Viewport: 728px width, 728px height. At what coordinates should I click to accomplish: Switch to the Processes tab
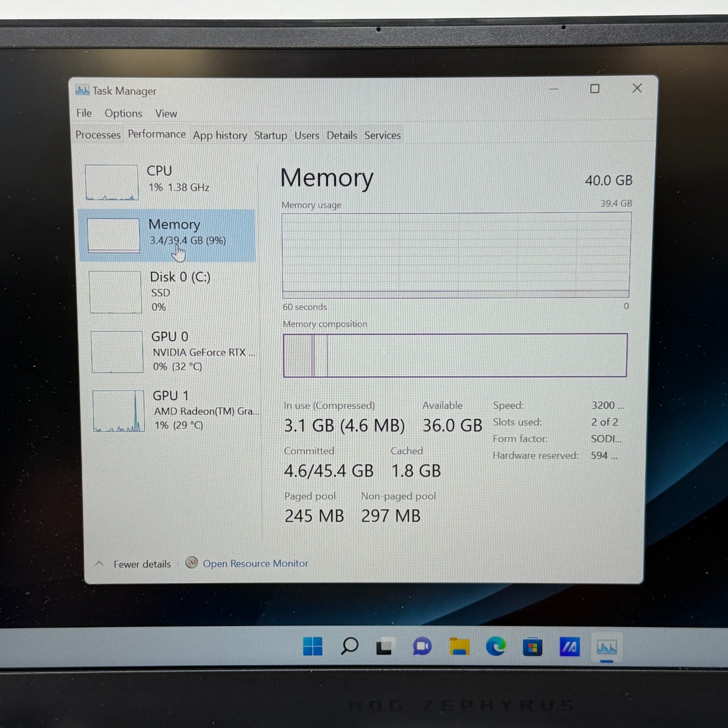[x=98, y=135]
